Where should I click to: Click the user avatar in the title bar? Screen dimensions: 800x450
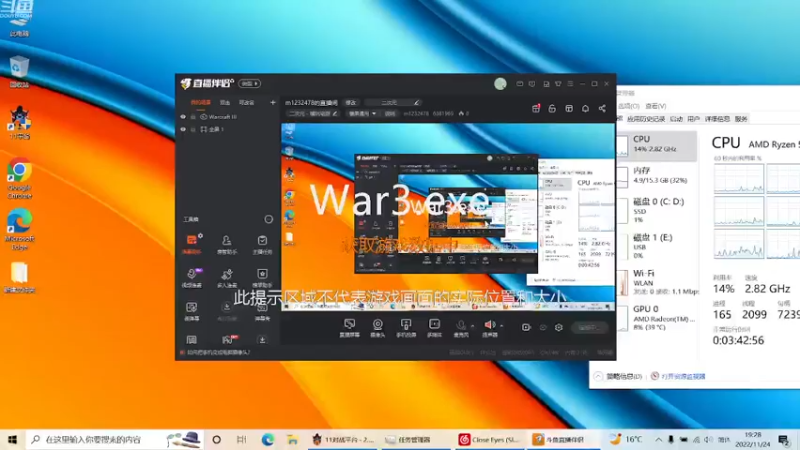click(x=500, y=84)
